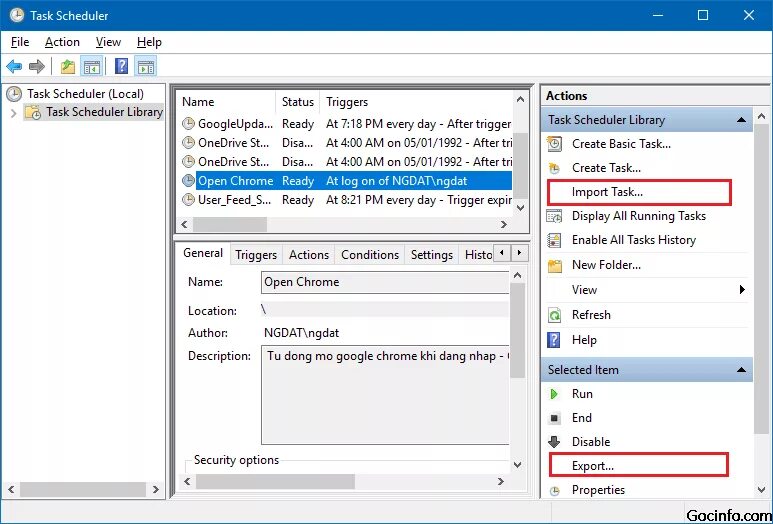Click the Properties icon
Viewport: 773px width, 524px height.
pyautogui.click(x=555, y=490)
